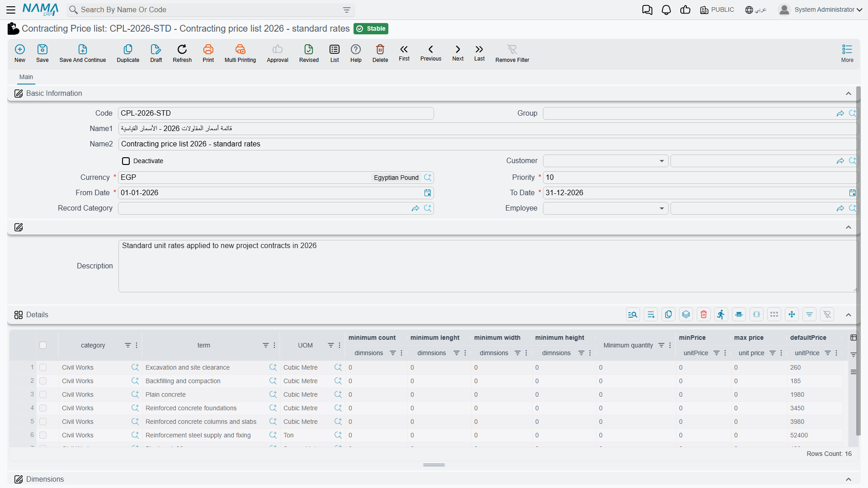Open the More actions menu
The width and height of the screenshot is (868, 488).
pyautogui.click(x=847, y=53)
